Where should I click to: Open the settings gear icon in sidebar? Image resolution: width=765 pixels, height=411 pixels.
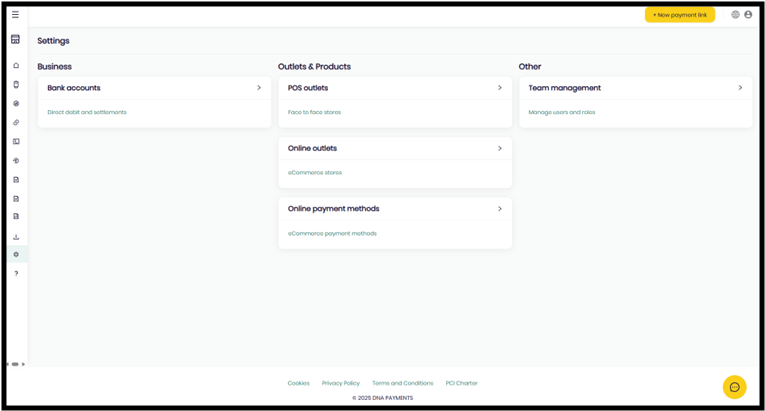coord(16,254)
